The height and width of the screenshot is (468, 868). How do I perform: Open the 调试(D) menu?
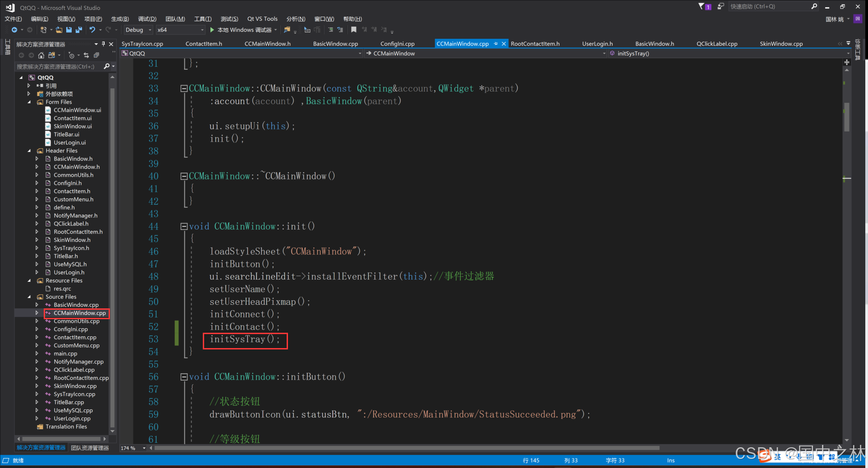coord(147,19)
